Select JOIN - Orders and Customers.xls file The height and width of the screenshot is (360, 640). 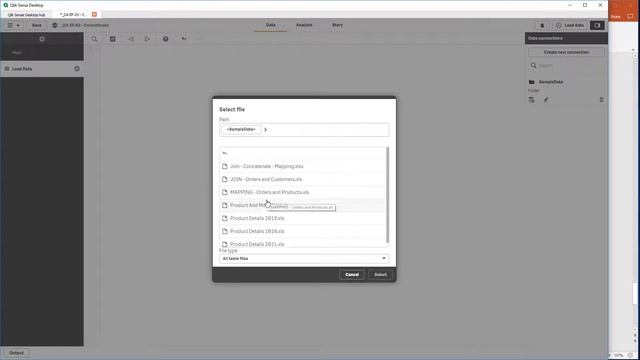click(303, 179)
